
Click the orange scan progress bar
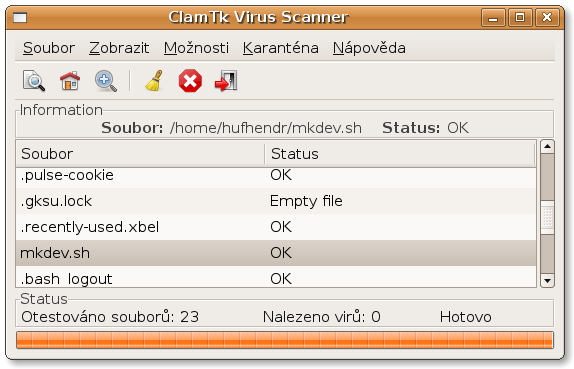click(285, 340)
